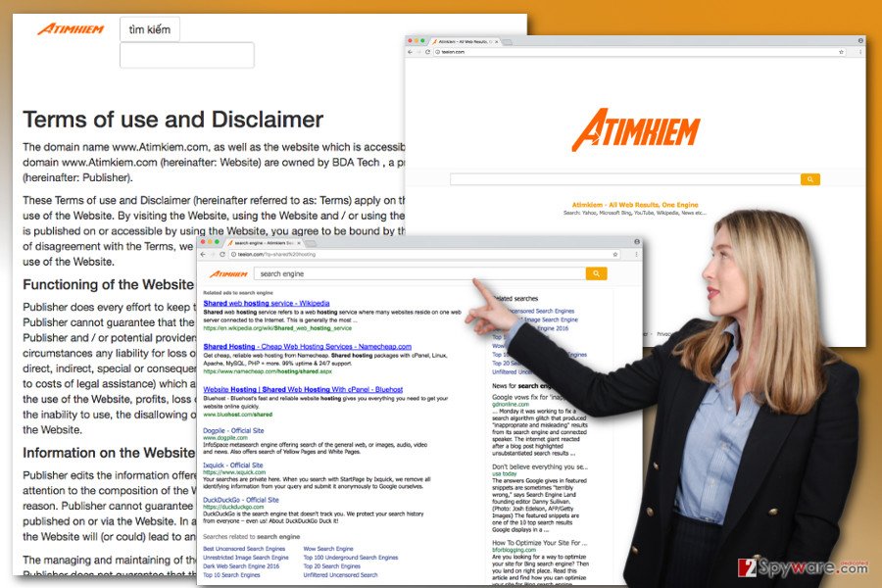Close the search engine tab in the results window
Image resolution: width=882 pixels, height=588 pixels.
point(299,243)
